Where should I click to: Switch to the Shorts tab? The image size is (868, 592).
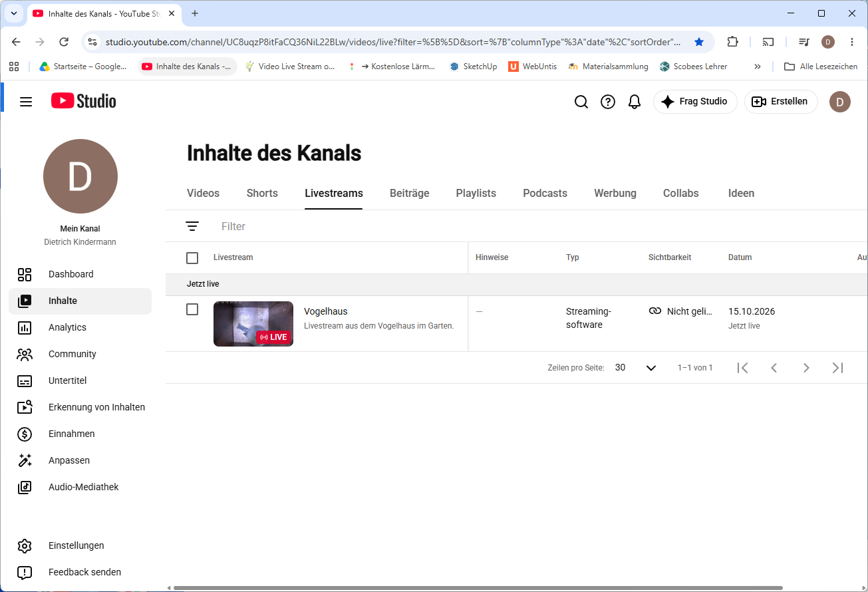(x=262, y=194)
